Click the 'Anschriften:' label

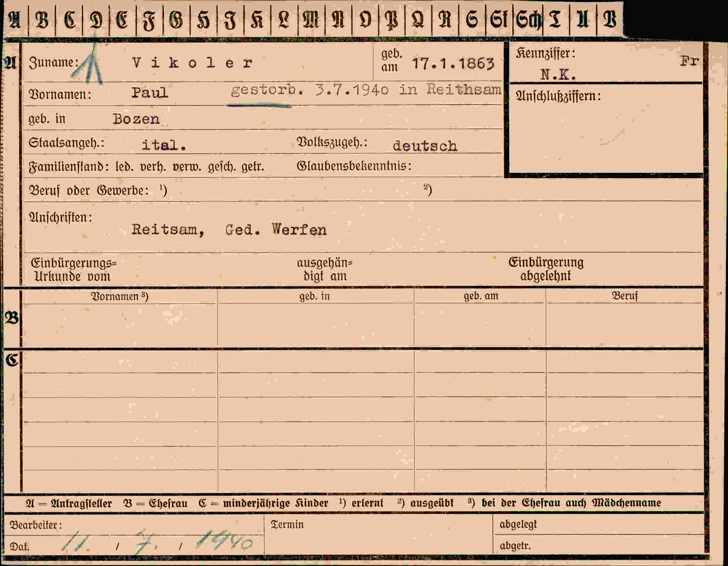(61, 217)
